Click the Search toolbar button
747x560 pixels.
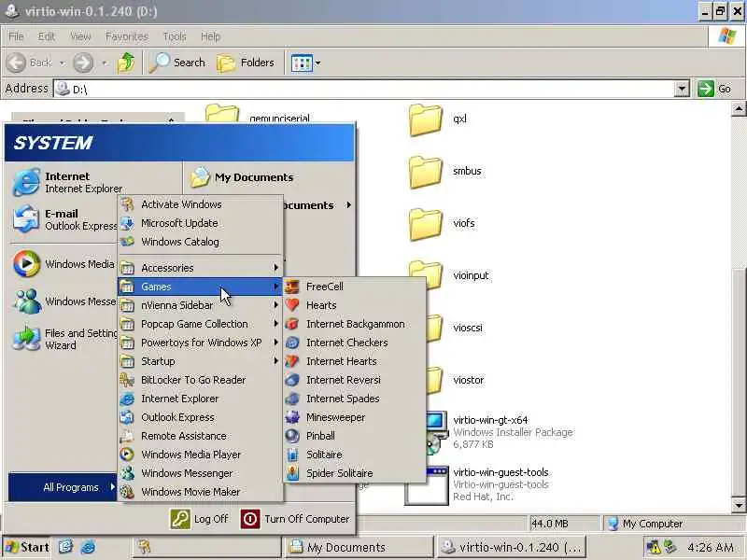coord(176,63)
